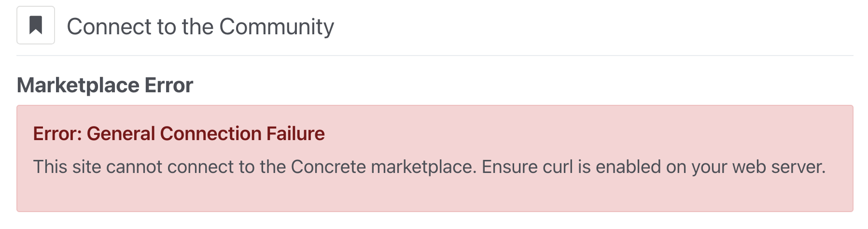Click the word 'marketplace' in the alert text
The width and height of the screenshot is (868, 229).
[424, 167]
